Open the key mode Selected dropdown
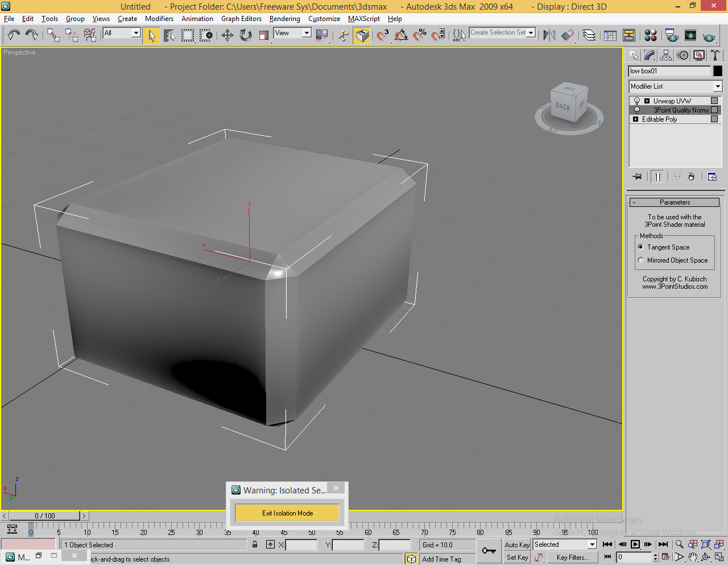This screenshot has width=728, height=565. 565,545
